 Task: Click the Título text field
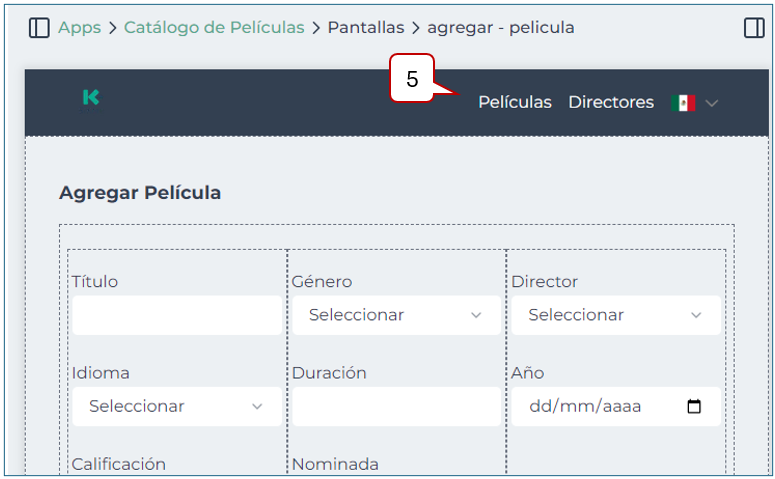click(176, 315)
